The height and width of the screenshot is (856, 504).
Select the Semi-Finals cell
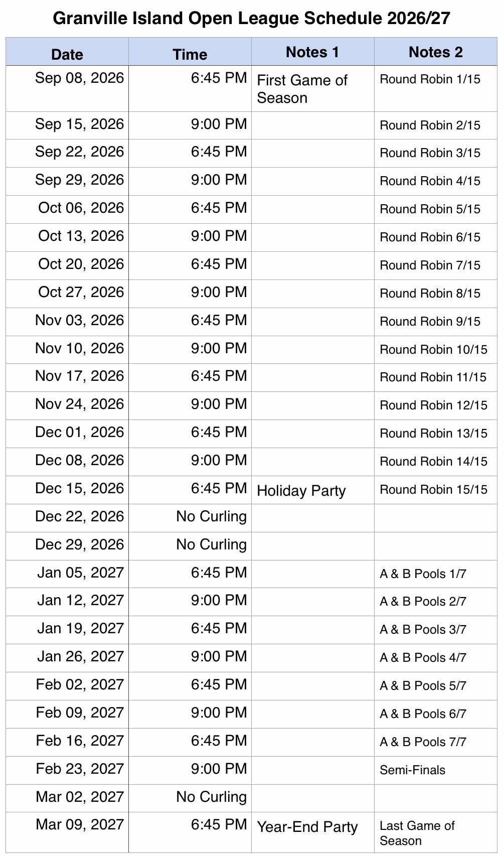click(x=436, y=771)
